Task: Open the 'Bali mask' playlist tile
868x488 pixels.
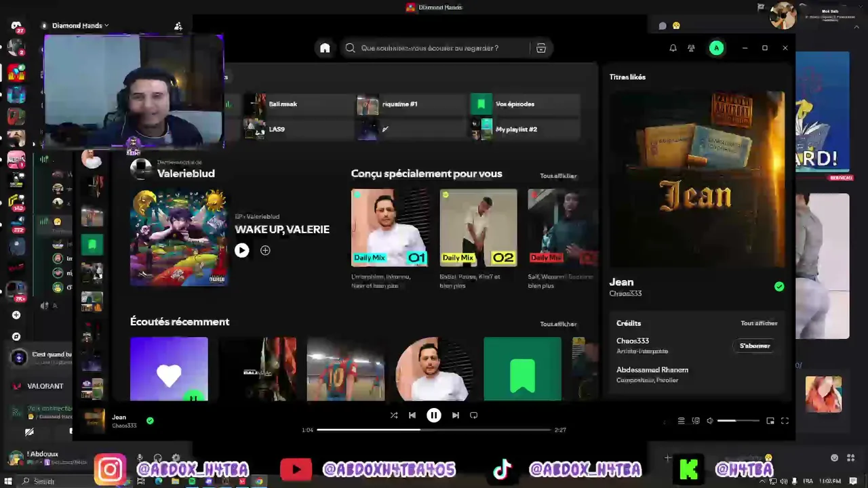Action: pyautogui.click(x=298, y=104)
